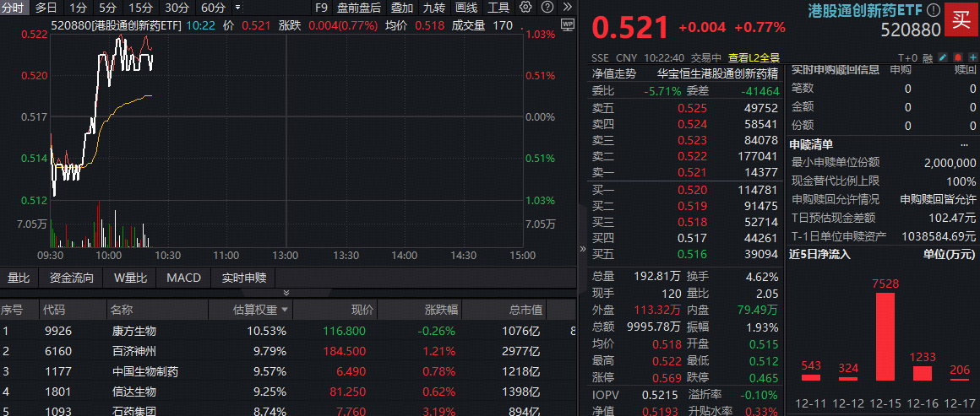The height and width of the screenshot is (416, 980).
Task: Click the plus icon to add watchlist
Action: point(974,58)
